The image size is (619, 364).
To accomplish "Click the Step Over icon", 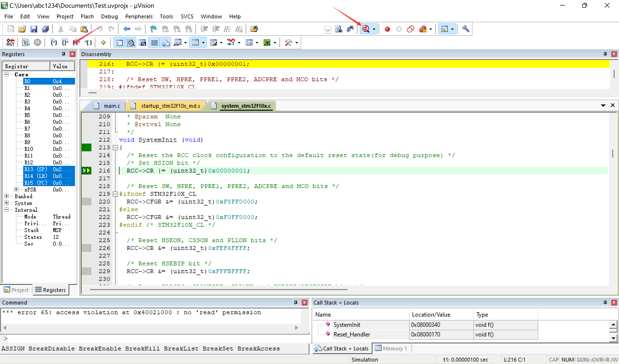I will point(65,43).
